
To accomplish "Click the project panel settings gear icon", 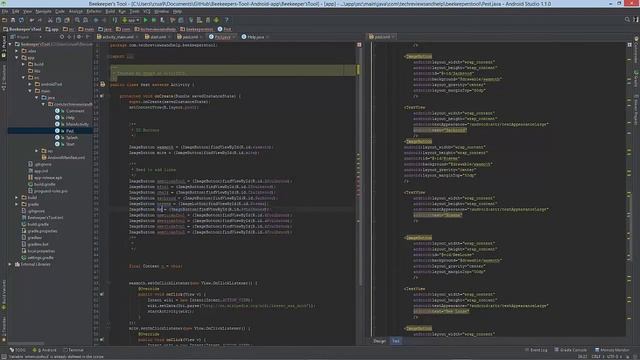I will click(x=79, y=37).
